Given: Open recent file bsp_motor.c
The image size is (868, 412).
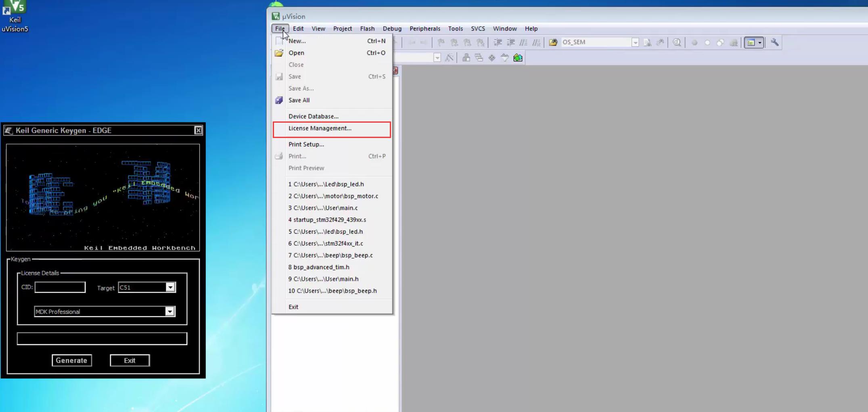Looking at the screenshot, I should [332, 196].
